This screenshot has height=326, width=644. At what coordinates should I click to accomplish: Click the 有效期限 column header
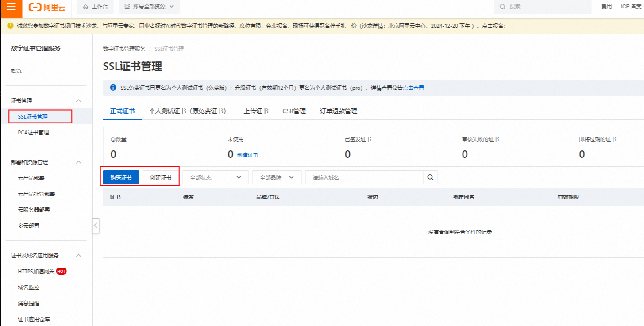[568, 197]
